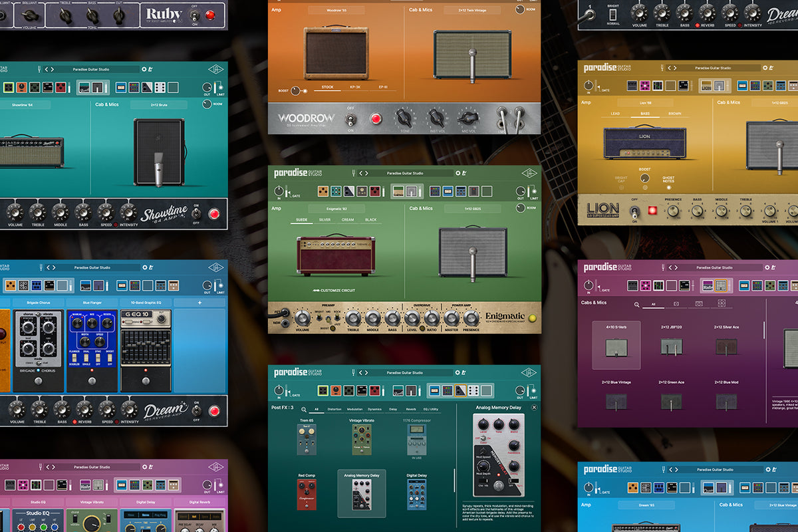The width and height of the screenshot is (798, 532).
Task: Close the Analog Memory Delay preview panel
Action: [534, 407]
